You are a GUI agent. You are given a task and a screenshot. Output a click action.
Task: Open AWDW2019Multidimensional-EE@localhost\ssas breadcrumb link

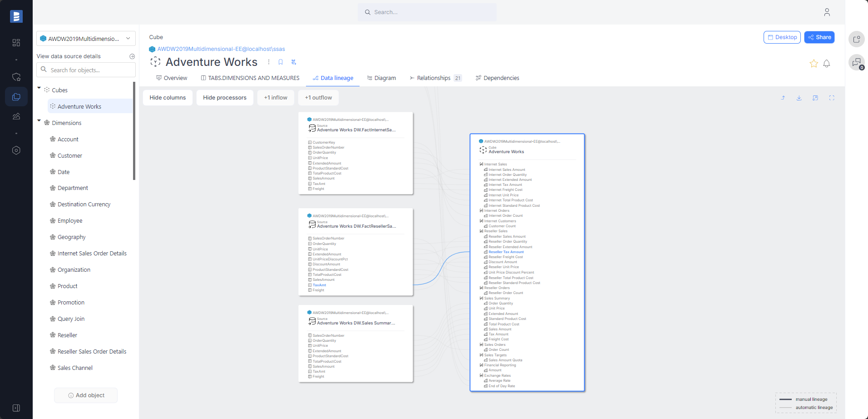(x=221, y=49)
